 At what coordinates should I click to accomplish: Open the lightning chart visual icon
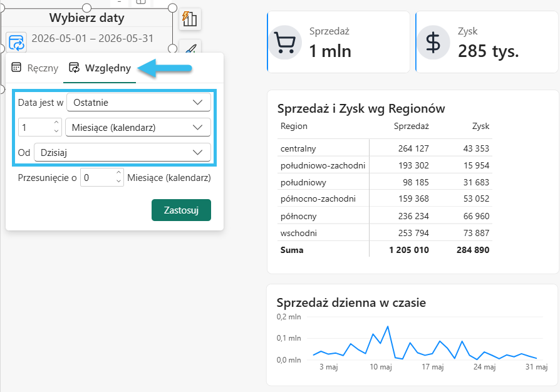190,19
